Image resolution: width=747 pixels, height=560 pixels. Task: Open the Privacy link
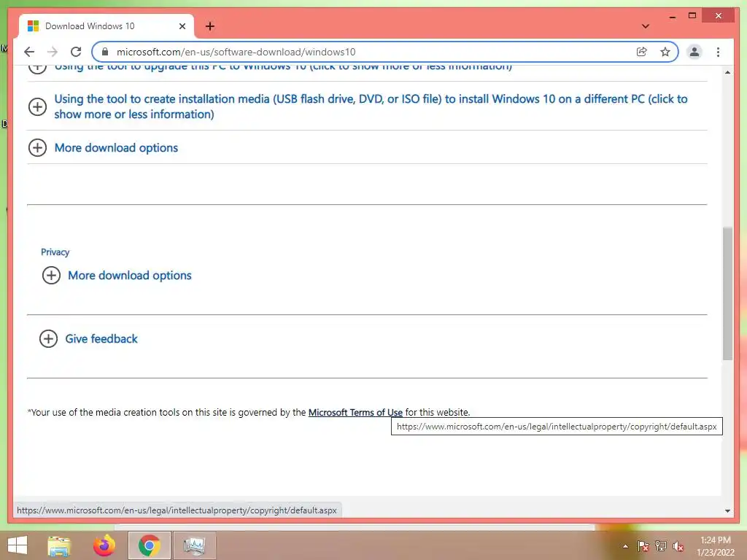[55, 252]
